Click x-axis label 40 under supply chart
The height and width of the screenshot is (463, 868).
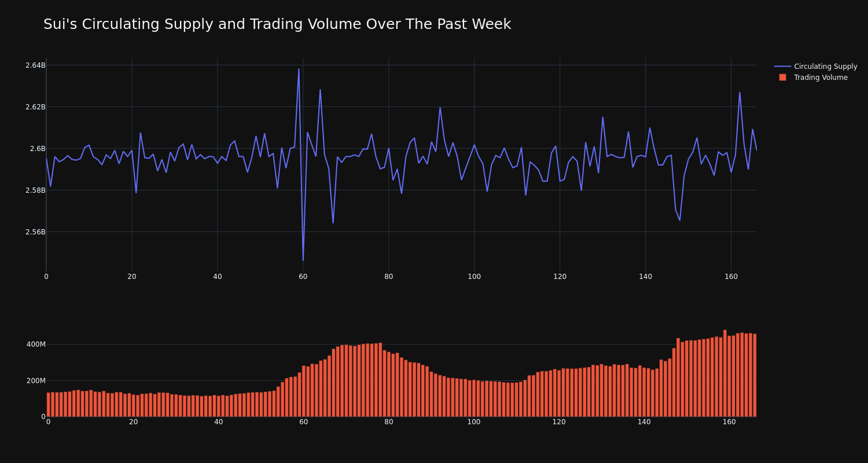tap(218, 277)
